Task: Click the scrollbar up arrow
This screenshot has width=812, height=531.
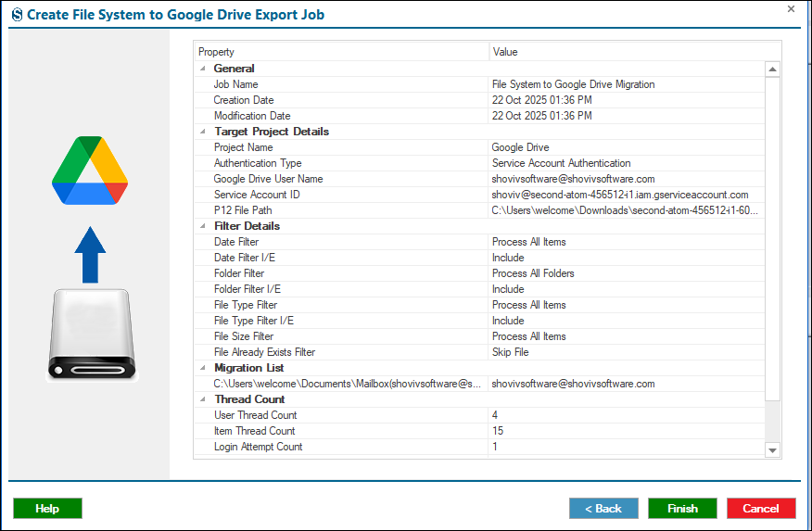Action: coord(772,69)
